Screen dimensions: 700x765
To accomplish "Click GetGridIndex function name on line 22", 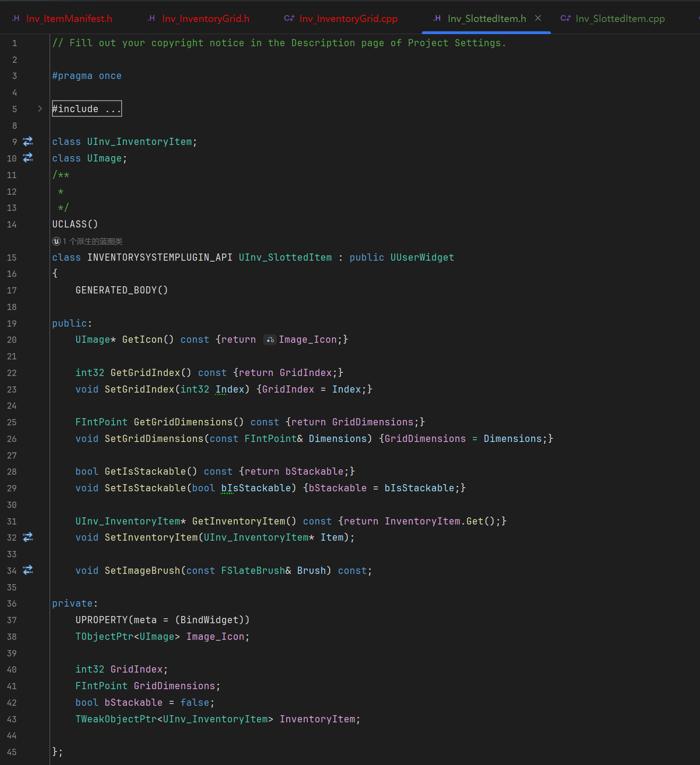I will click(x=145, y=373).
